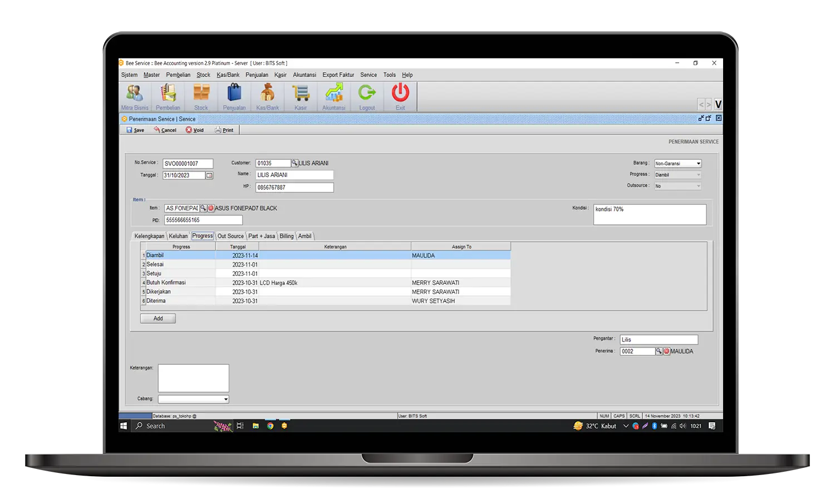Click the HP phone number field

pyautogui.click(x=294, y=187)
